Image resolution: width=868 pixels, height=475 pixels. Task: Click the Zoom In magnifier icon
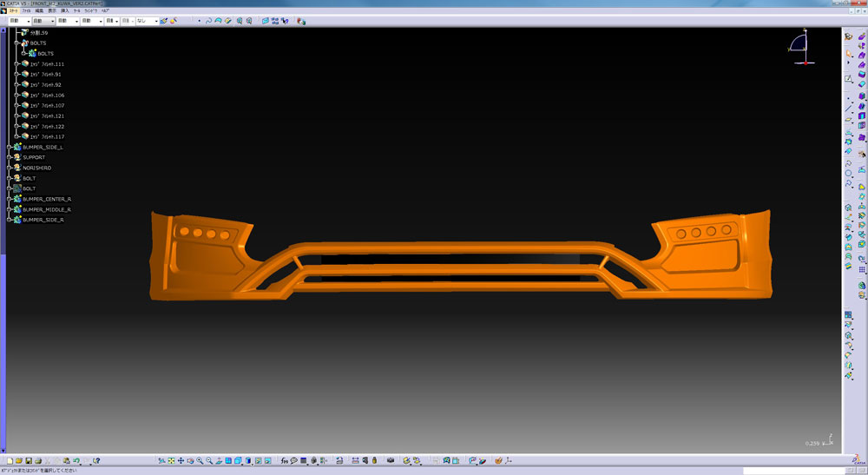coord(200,460)
